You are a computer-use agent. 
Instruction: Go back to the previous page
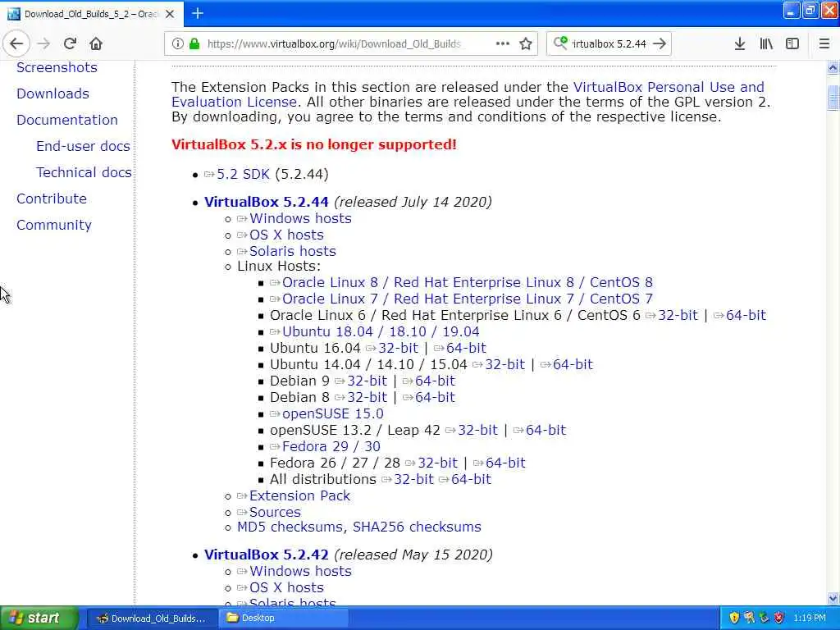coord(16,44)
